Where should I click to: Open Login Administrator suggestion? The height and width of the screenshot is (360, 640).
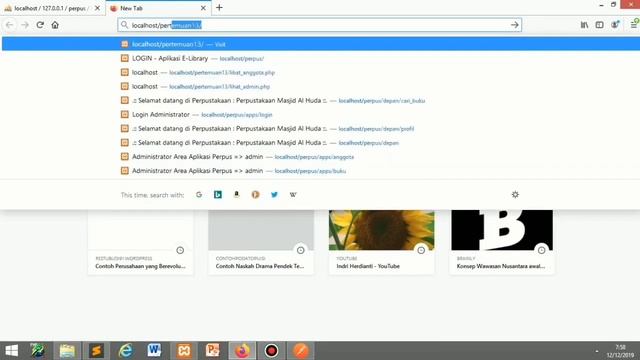pos(320,115)
